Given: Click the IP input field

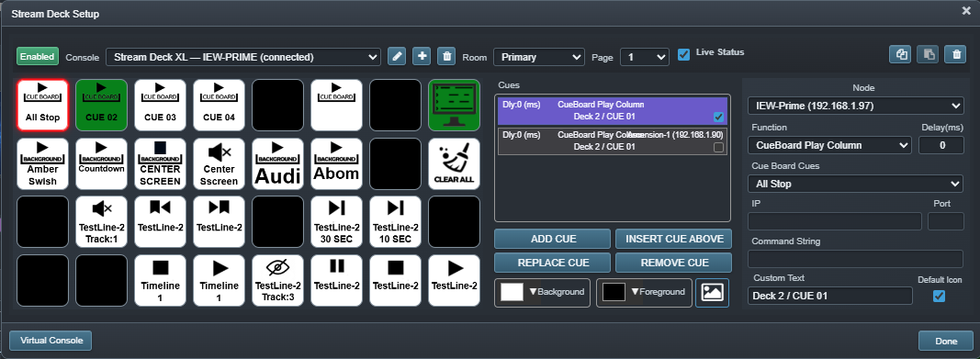Looking at the screenshot, I should pyautogui.click(x=834, y=221).
